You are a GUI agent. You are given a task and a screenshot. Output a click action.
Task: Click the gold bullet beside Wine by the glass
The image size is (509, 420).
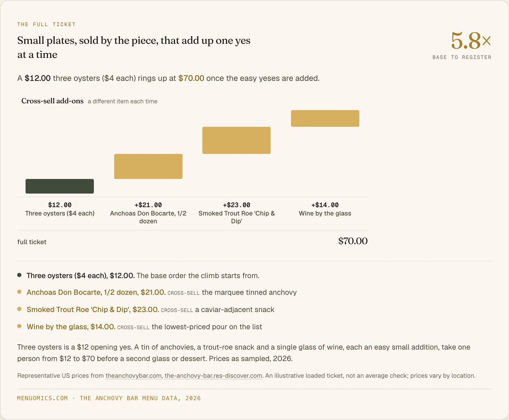[19, 326]
